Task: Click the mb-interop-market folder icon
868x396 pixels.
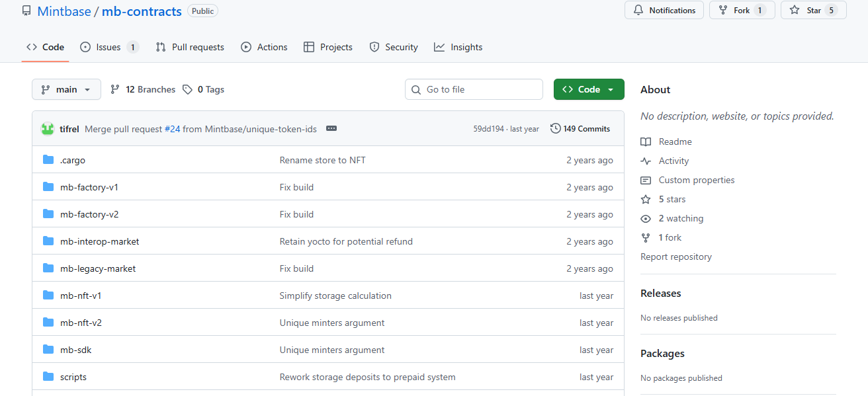Action: (x=48, y=241)
